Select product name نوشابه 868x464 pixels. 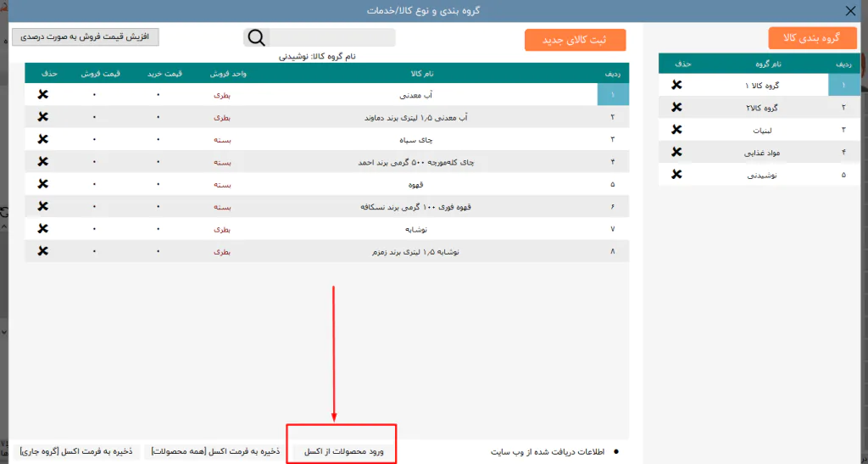(416, 229)
